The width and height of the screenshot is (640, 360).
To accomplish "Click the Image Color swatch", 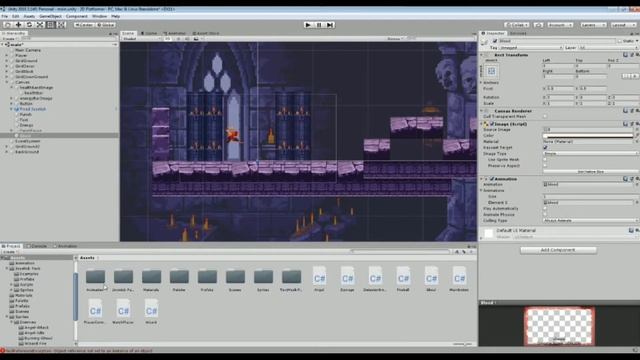I will (588, 136).
